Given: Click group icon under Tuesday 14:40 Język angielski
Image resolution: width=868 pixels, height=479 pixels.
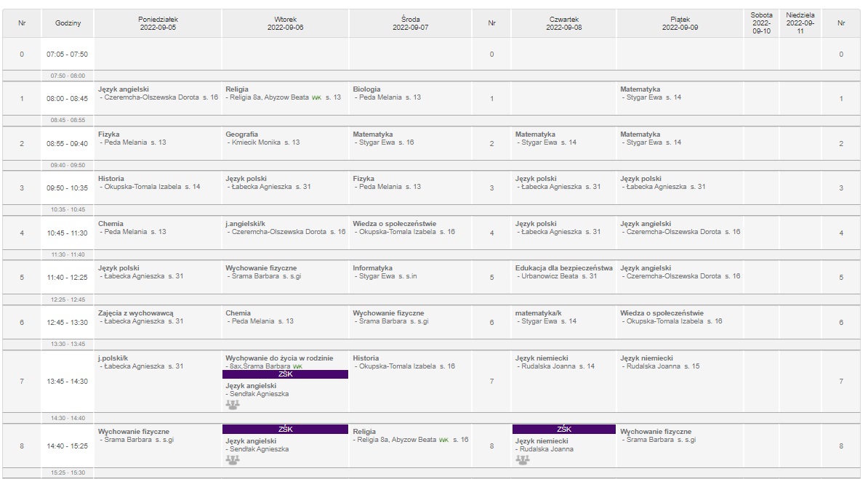Looking at the screenshot, I should pyautogui.click(x=233, y=459).
